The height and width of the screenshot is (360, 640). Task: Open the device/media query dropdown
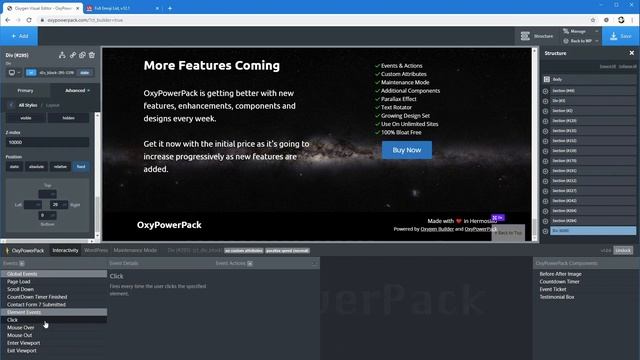(x=14, y=73)
